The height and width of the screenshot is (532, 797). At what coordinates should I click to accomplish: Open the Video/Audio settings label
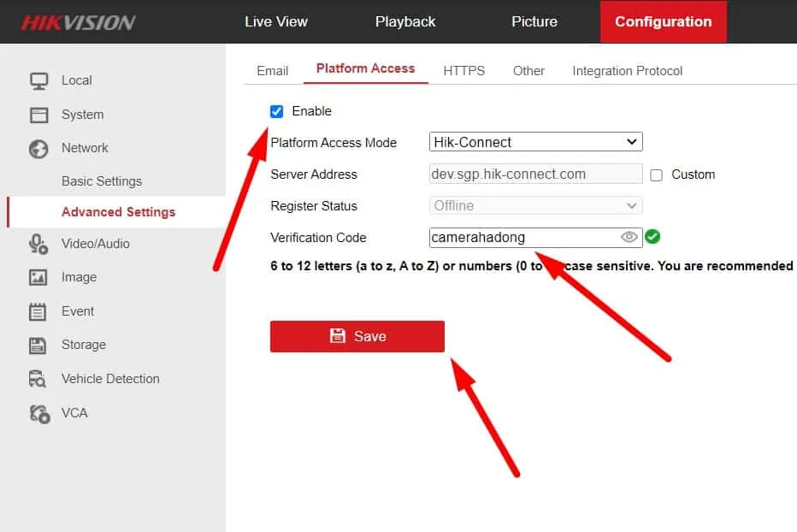(x=96, y=244)
